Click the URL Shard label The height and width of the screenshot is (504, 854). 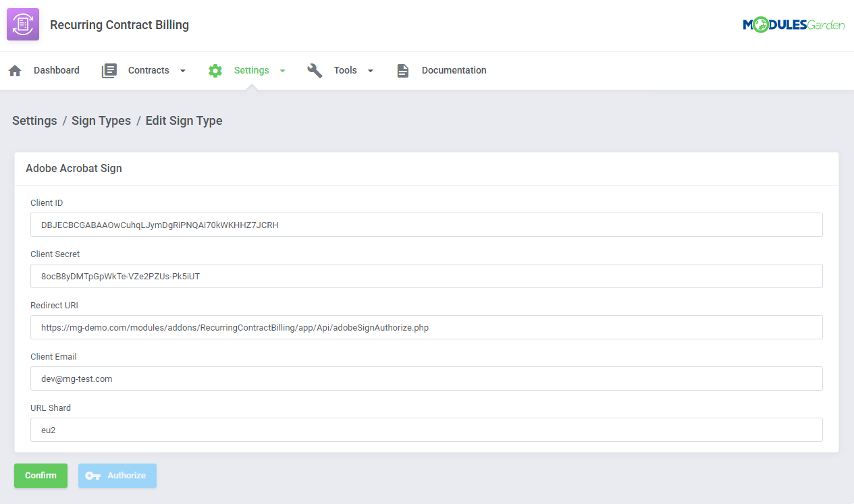51,408
